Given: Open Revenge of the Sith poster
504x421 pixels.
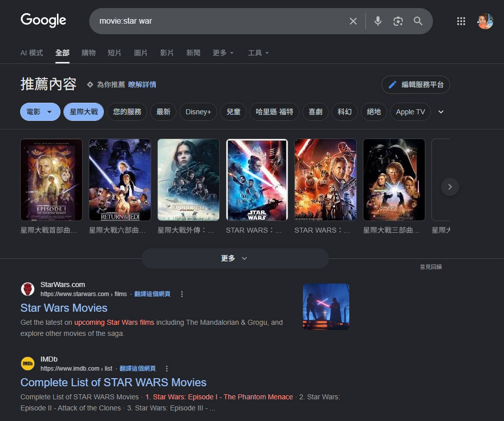Looking at the screenshot, I should 394,179.
